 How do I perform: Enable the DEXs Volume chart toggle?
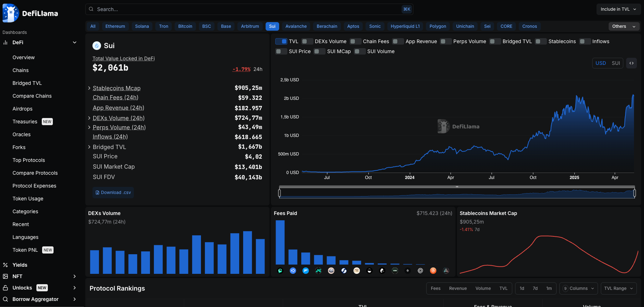[x=307, y=41]
